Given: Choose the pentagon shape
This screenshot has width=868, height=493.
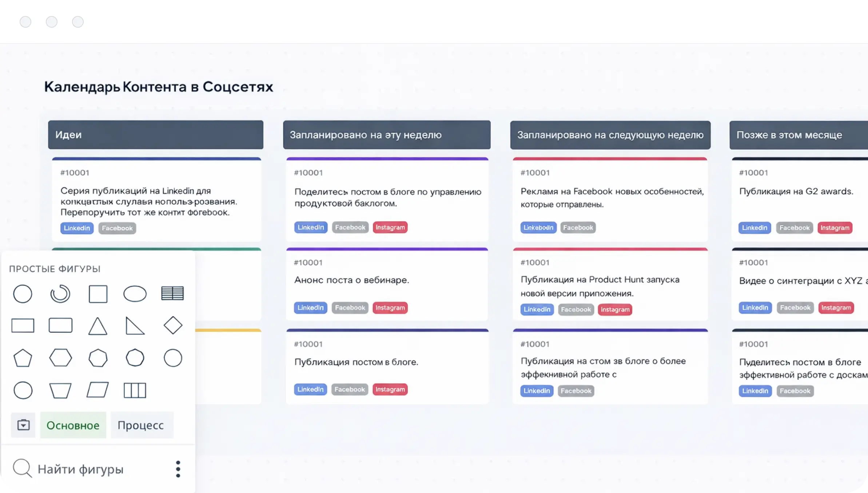Looking at the screenshot, I should coord(23,358).
